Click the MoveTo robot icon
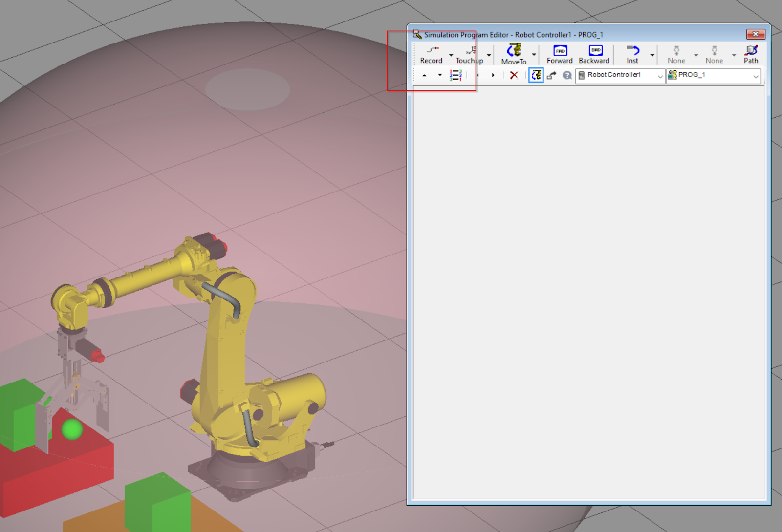782x532 pixels. click(x=514, y=54)
